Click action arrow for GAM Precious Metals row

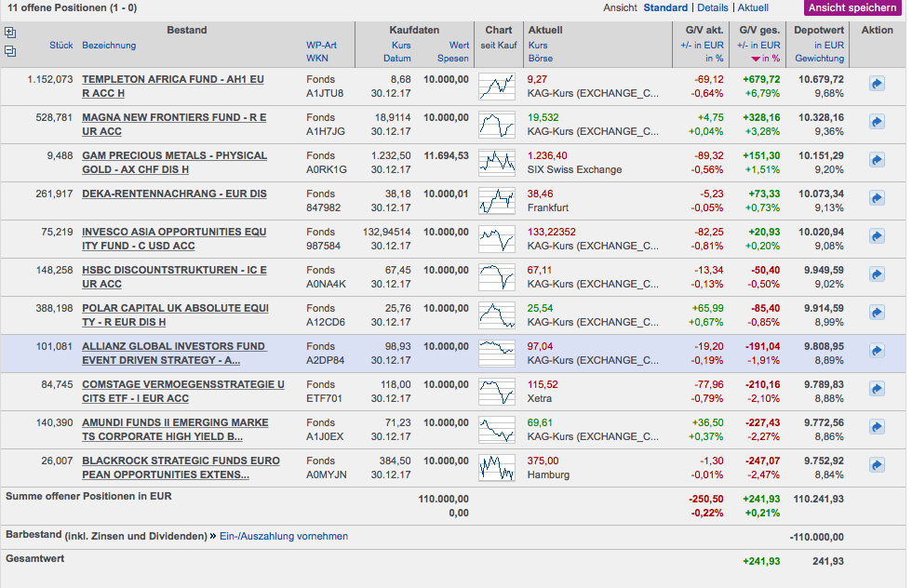pos(877,160)
